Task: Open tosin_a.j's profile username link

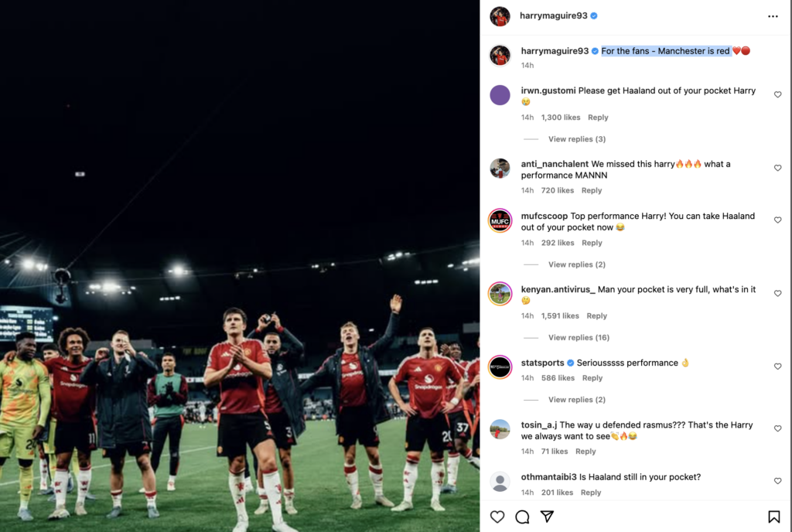Action: [x=538, y=425]
